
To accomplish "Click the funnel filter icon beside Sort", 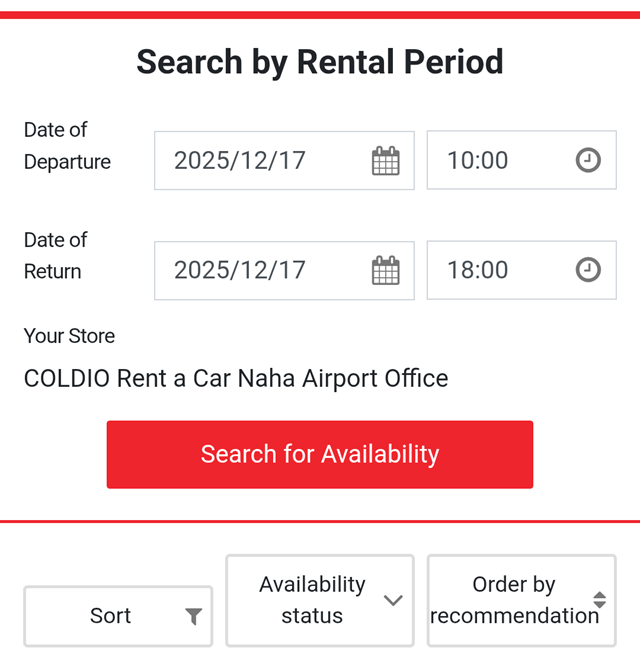I will 194,617.
